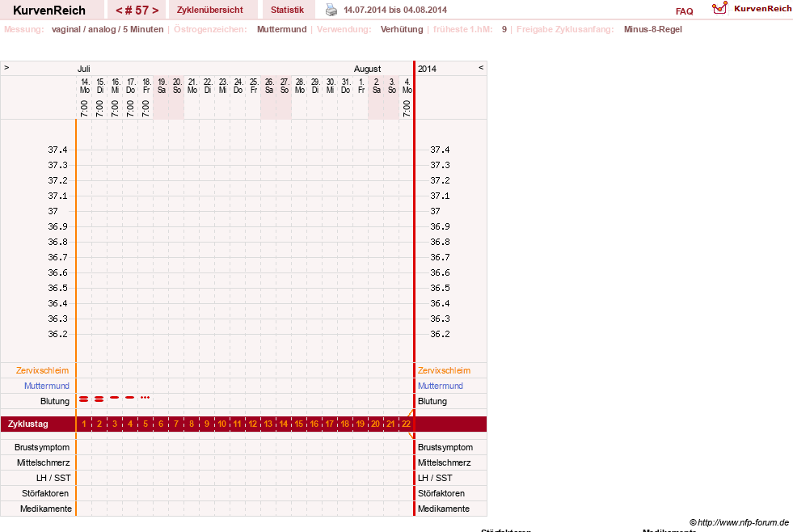The width and height of the screenshot is (793, 532).
Task: Open the FAQ link
Action: point(684,11)
